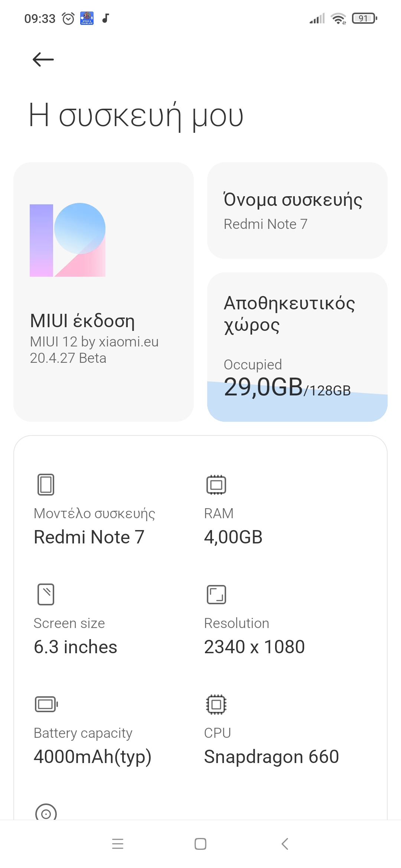Image resolution: width=401 pixels, height=868 pixels.
Task: Tap the resolution icon
Action: click(216, 594)
